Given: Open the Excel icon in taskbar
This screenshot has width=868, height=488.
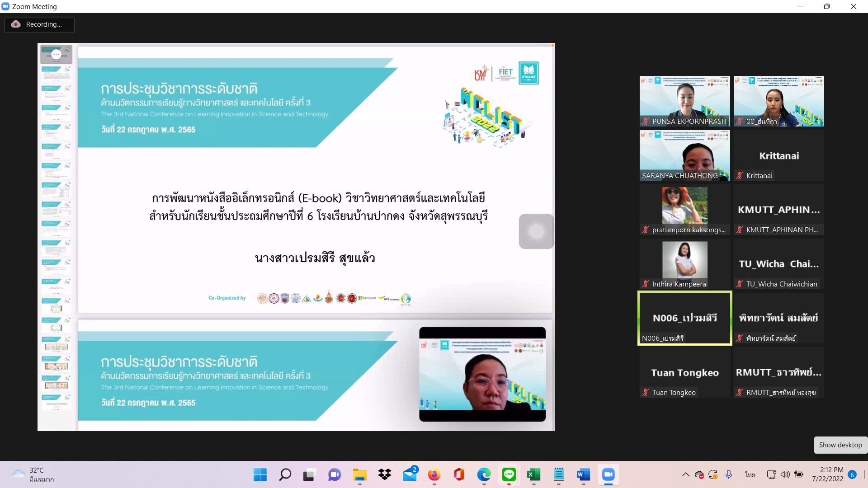Looking at the screenshot, I should tap(533, 474).
